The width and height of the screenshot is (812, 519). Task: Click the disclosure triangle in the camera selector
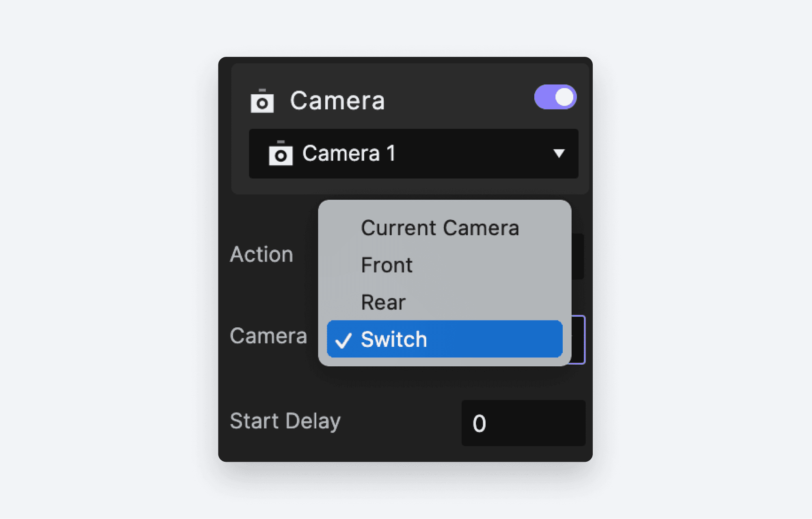coord(559,154)
